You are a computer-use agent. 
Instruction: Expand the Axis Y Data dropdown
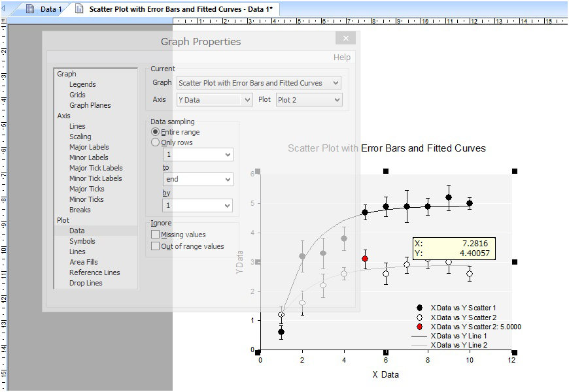click(x=247, y=100)
